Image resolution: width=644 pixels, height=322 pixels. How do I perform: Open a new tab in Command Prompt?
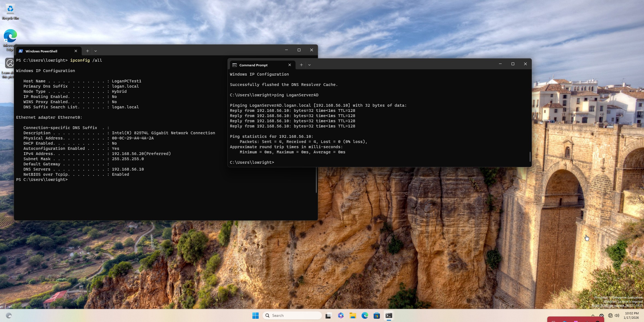click(x=301, y=65)
